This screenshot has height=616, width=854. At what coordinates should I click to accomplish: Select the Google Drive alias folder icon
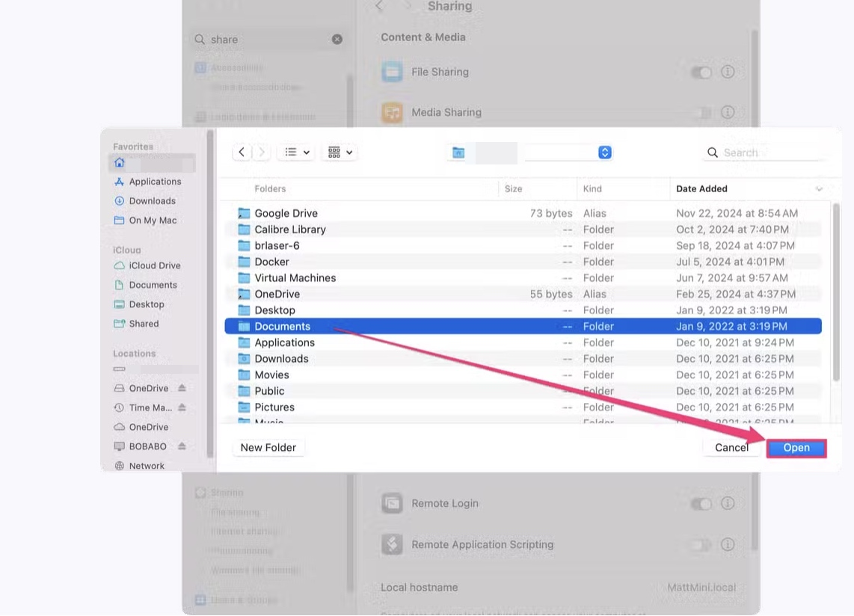[244, 214]
